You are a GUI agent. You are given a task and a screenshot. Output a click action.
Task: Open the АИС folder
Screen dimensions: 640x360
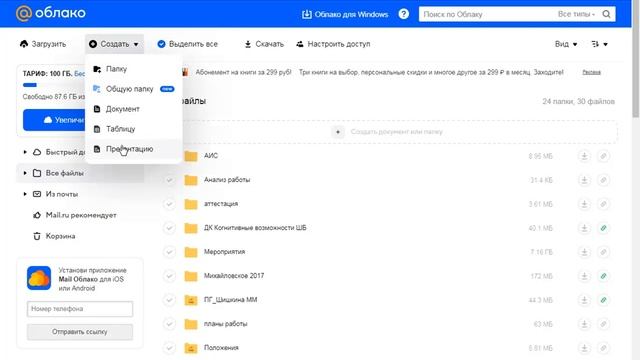click(211, 156)
